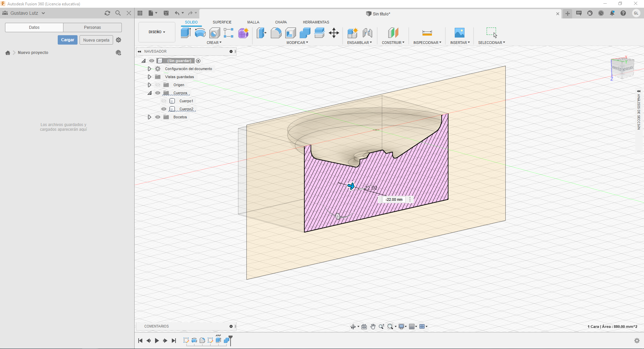The width and height of the screenshot is (644, 349).
Task: Toggle visibility of Cuerpos folder
Action: click(x=158, y=93)
